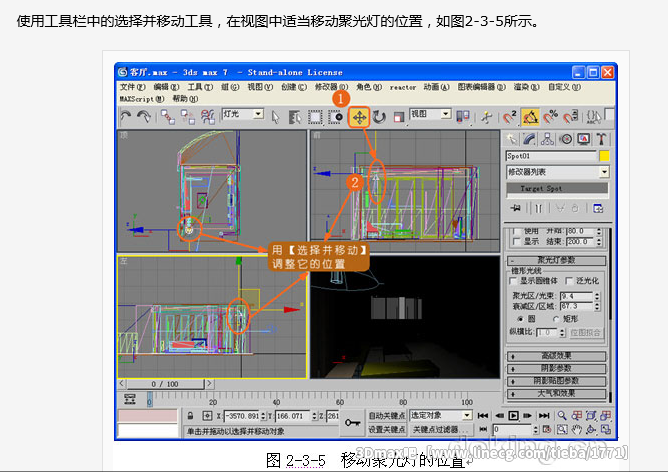
Task: Click the 0 / 100 time slider
Action: click(x=165, y=384)
